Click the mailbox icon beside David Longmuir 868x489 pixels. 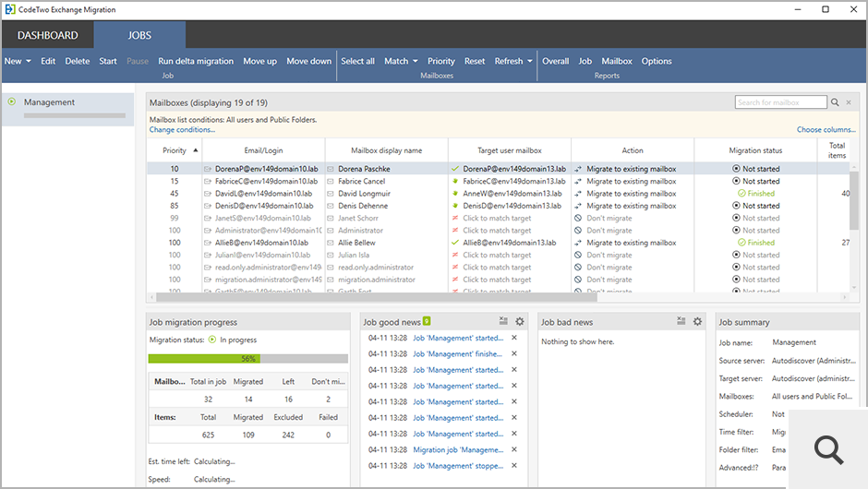click(331, 194)
